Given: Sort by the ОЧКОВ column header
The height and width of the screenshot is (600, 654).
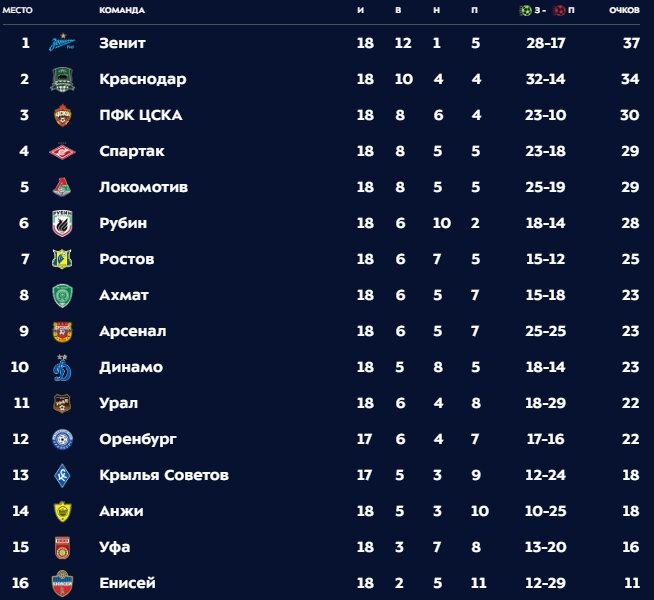Looking at the screenshot, I should pyautogui.click(x=624, y=10).
